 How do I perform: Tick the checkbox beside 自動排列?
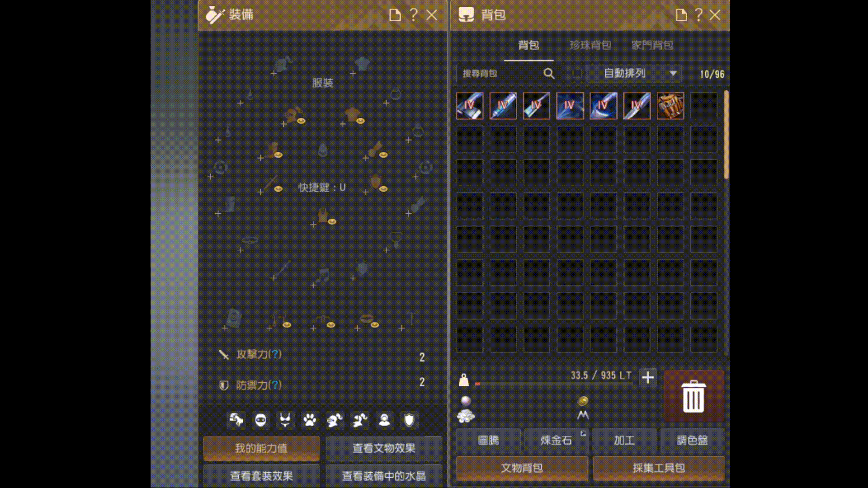[577, 73]
